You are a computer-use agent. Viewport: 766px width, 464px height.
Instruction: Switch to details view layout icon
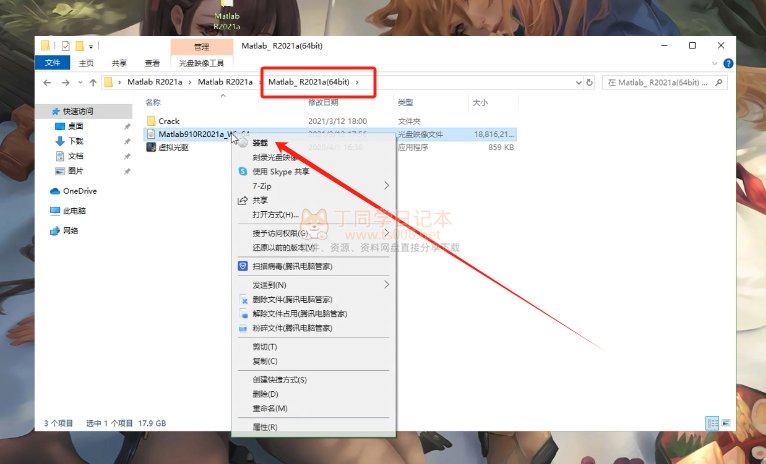coord(712,423)
